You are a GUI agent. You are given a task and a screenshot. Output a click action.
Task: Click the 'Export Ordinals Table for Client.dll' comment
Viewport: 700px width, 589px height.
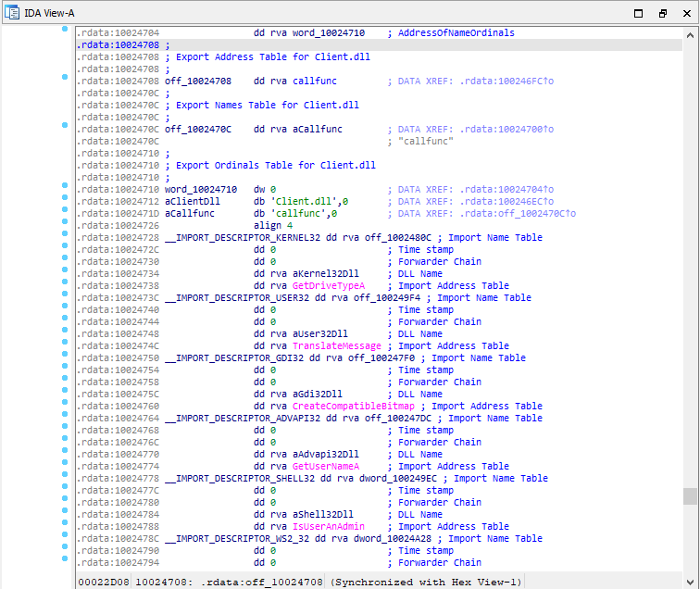coord(276,166)
